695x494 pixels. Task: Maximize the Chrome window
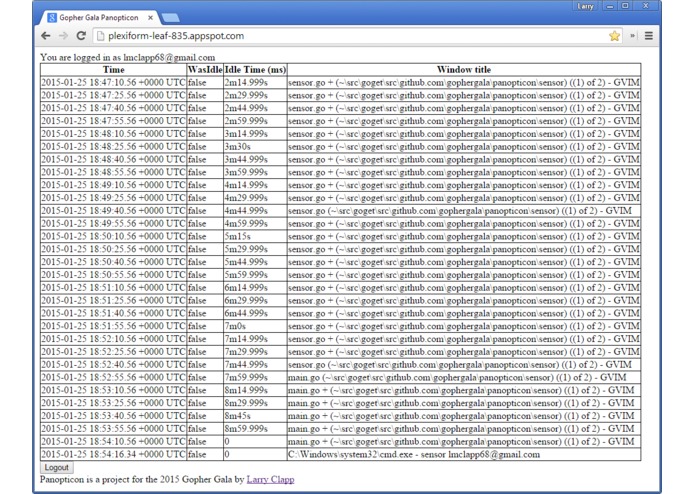coord(625,6)
